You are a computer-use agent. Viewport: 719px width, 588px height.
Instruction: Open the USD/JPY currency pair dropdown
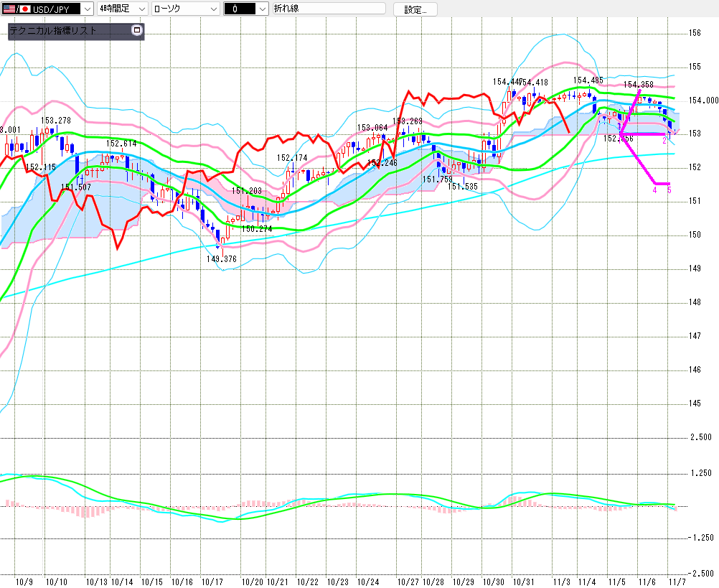87,9
